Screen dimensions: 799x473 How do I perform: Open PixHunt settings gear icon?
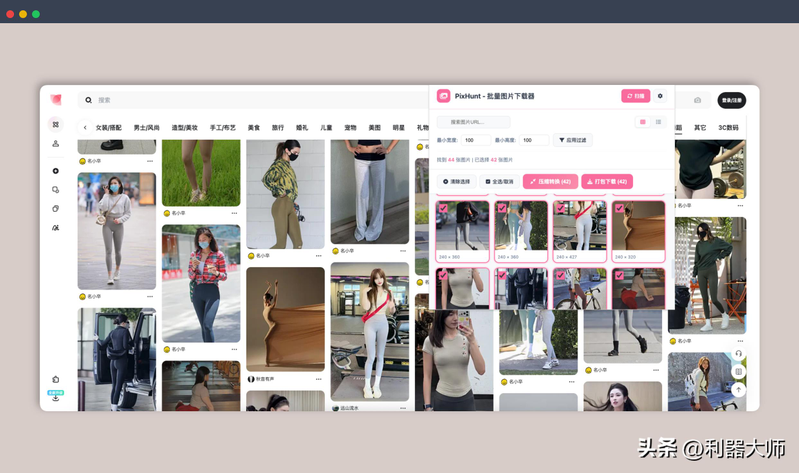click(660, 96)
